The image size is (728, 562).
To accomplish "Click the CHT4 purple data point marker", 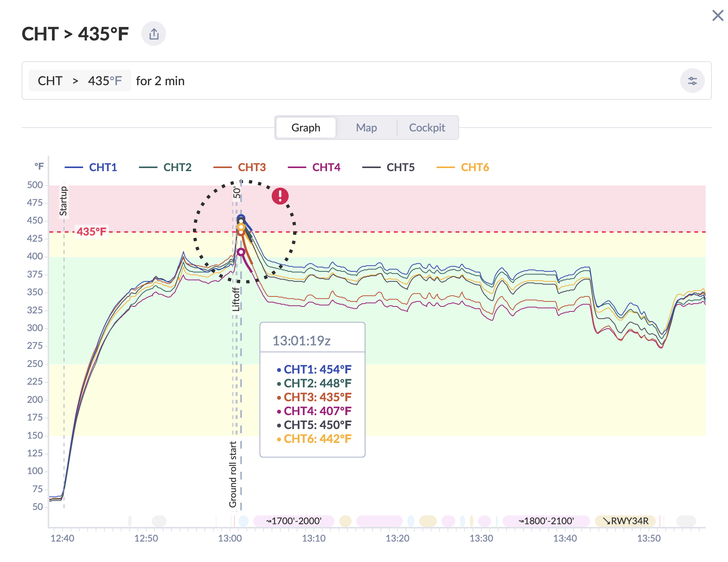I will tap(241, 252).
